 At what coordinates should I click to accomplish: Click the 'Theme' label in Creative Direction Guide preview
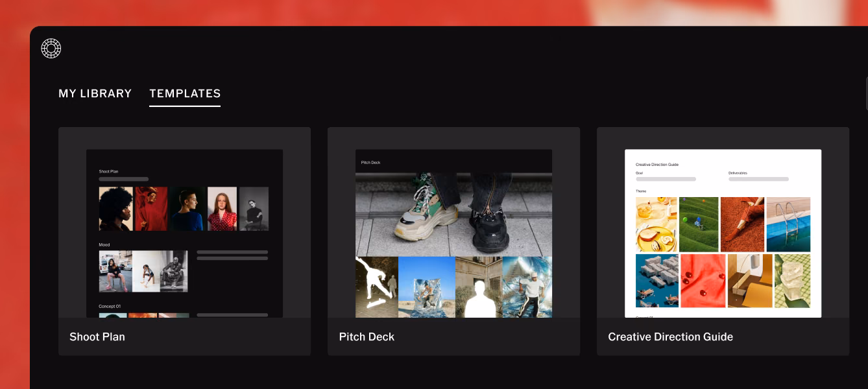[641, 191]
